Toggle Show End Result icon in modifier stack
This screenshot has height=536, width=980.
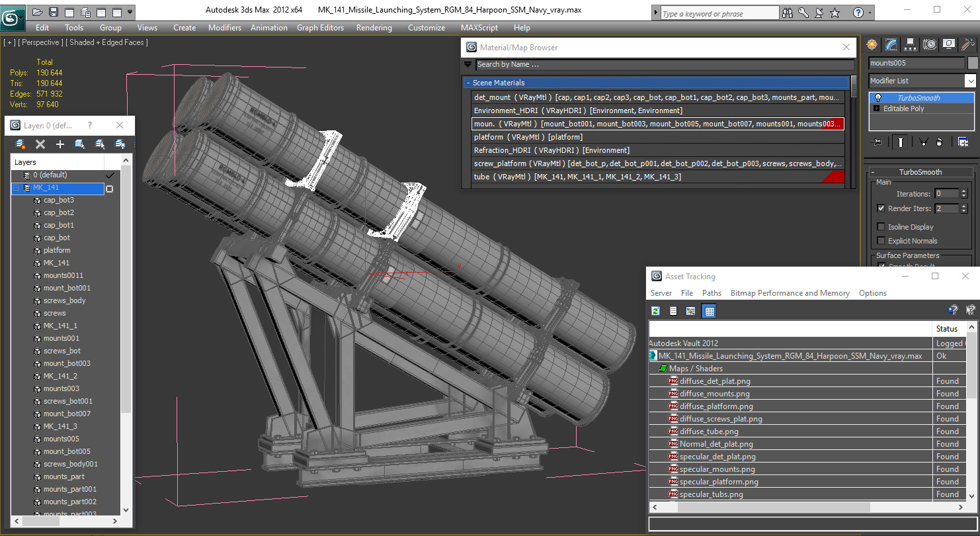[901, 142]
